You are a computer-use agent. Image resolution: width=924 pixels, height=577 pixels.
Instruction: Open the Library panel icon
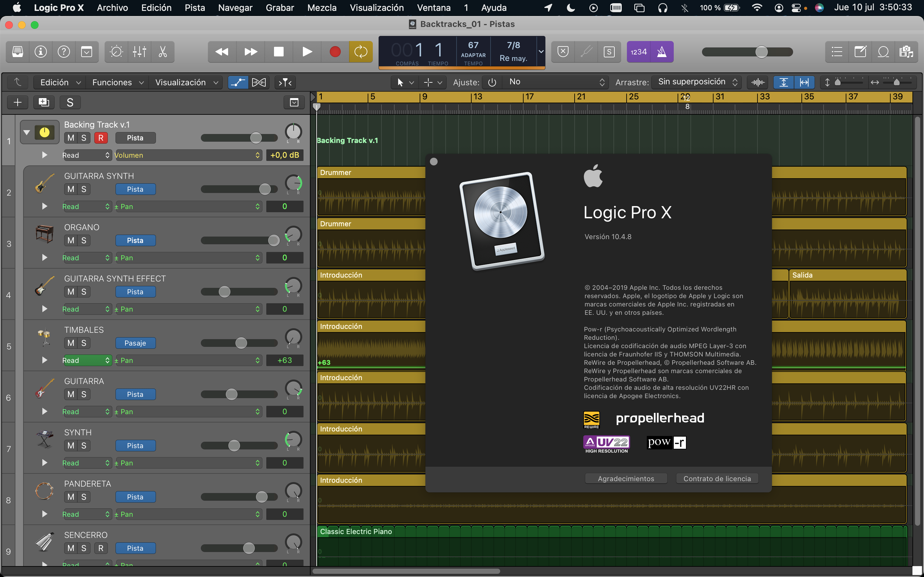pyautogui.click(x=18, y=52)
